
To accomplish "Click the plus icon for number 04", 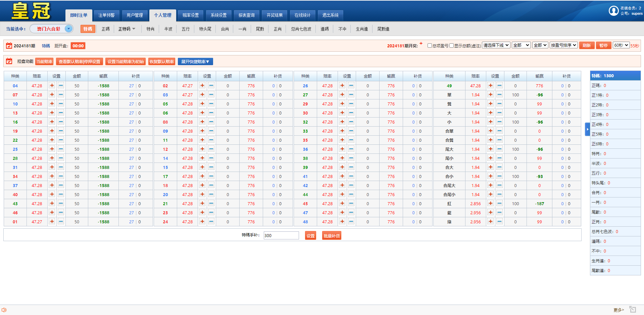I will coord(52,86).
